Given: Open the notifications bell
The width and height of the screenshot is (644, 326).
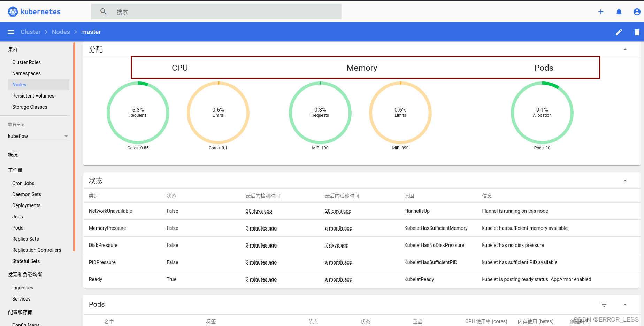Looking at the screenshot, I should [x=619, y=12].
